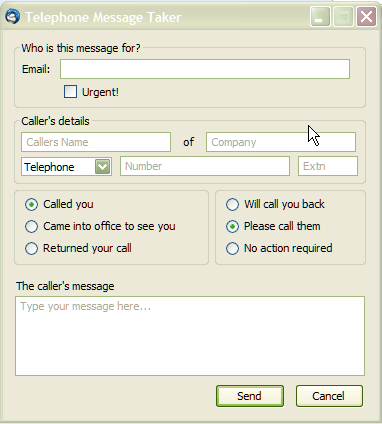
Task: Send the telephone message
Action: point(250,396)
